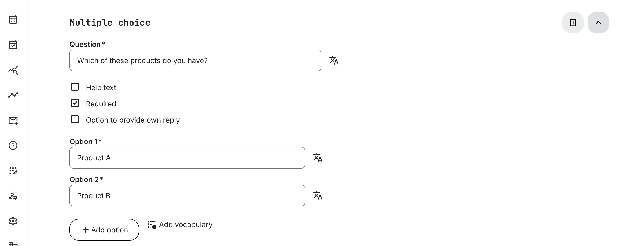Tick Option to provide own reply
This screenshot has height=246, width=644.
coord(75,119)
